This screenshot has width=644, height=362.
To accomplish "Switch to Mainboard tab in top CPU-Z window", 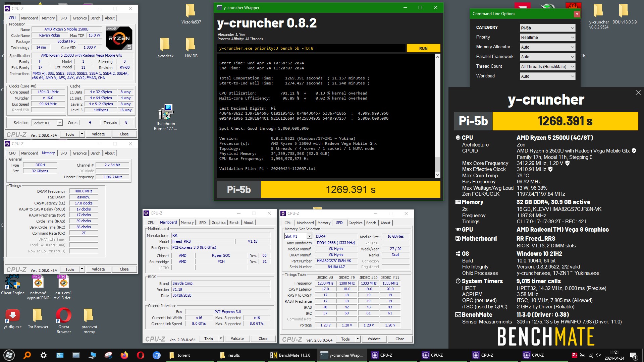I will [30, 18].
